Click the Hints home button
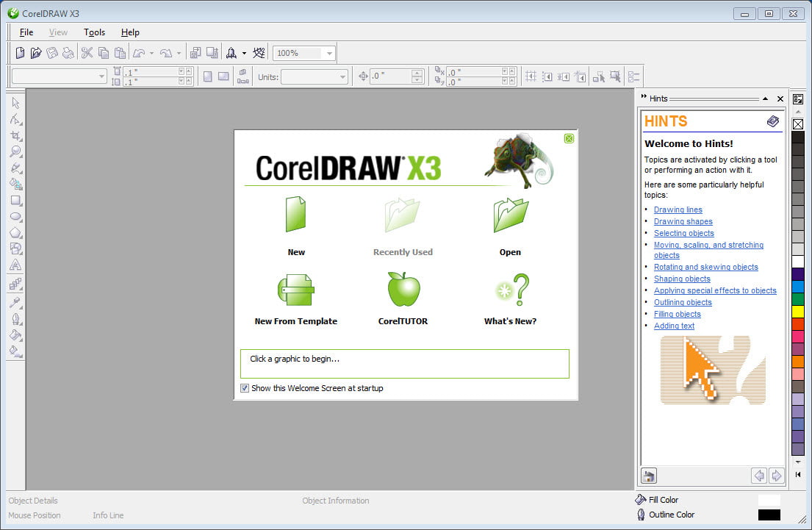The height and width of the screenshot is (530, 812). coord(648,476)
